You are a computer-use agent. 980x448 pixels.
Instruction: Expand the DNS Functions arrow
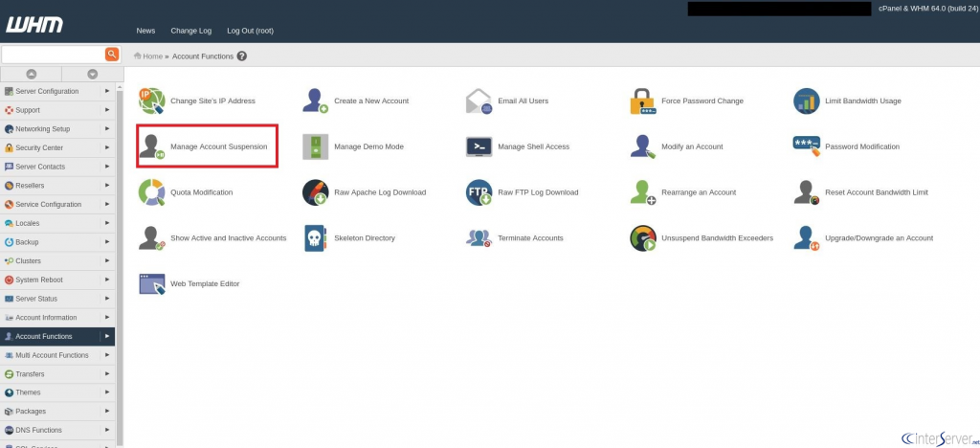point(107,430)
